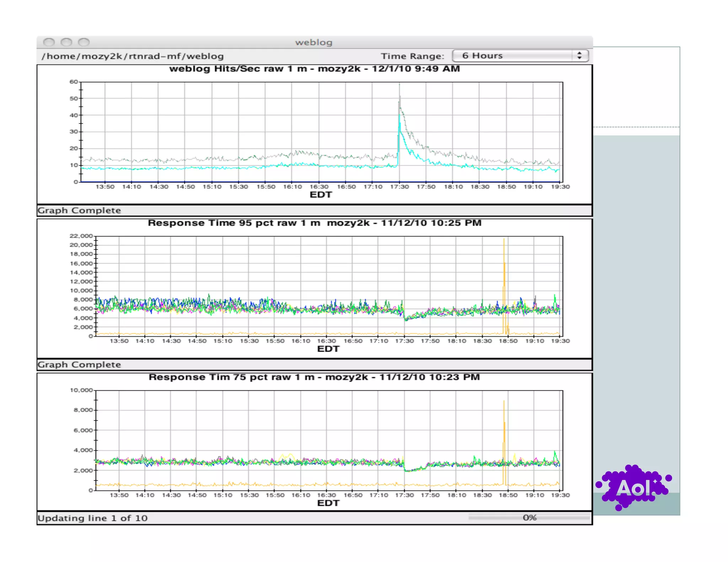The image size is (728, 562).
Task: Click the Aol logo
Action: [x=634, y=487]
